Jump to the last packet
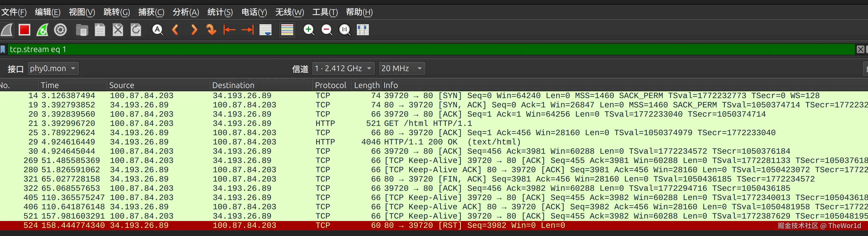 click(248, 30)
